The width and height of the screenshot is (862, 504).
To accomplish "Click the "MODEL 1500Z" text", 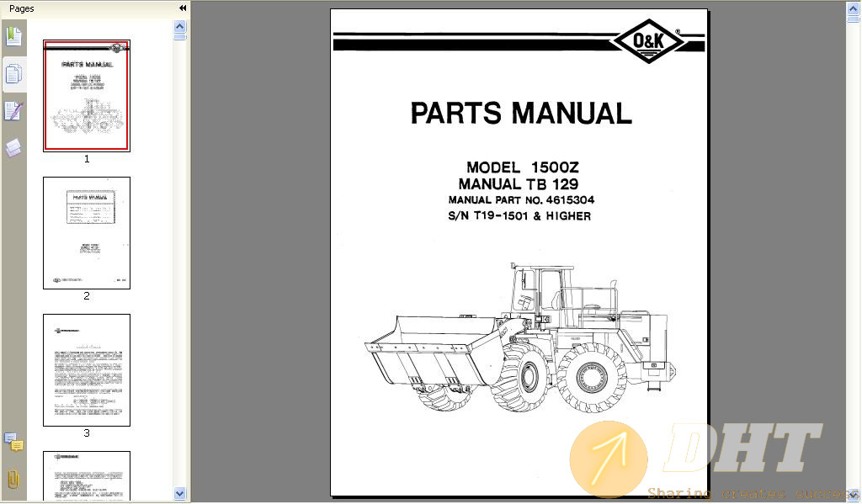I will point(522,167).
